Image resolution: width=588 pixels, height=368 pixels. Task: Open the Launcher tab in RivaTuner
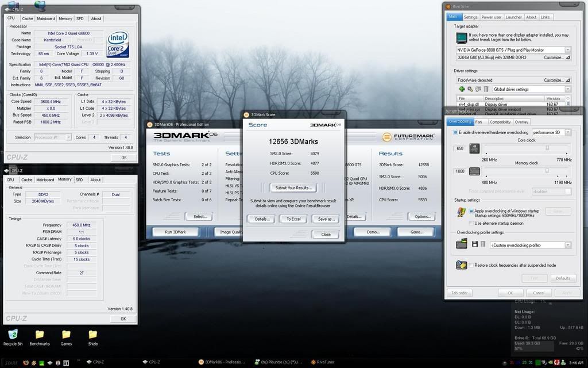tap(513, 17)
